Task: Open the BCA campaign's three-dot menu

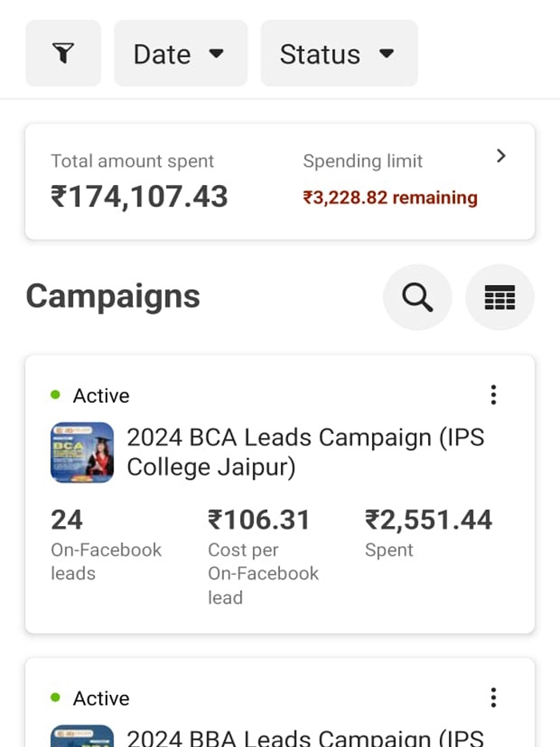Action: pyautogui.click(x=494, y=395)
